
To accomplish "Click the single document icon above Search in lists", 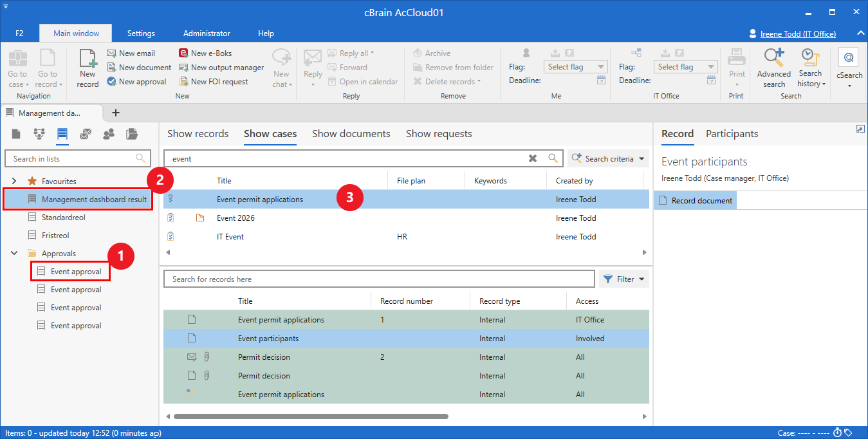I will pos(16,134).
